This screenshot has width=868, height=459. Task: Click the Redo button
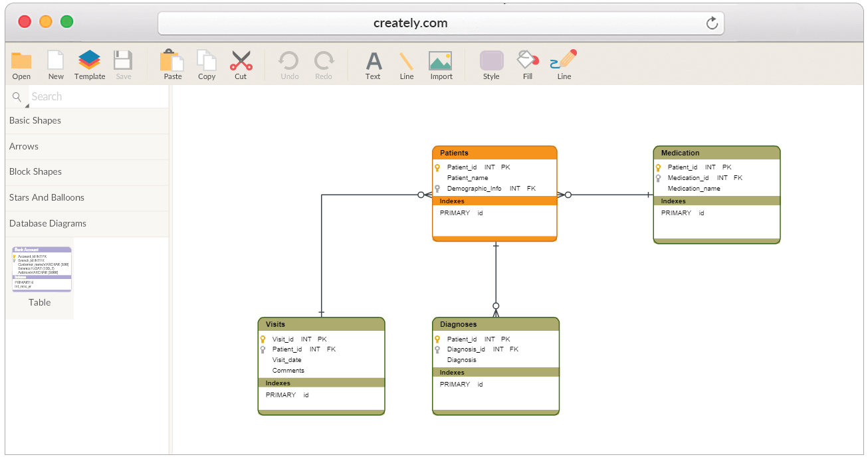coord(324,63)
